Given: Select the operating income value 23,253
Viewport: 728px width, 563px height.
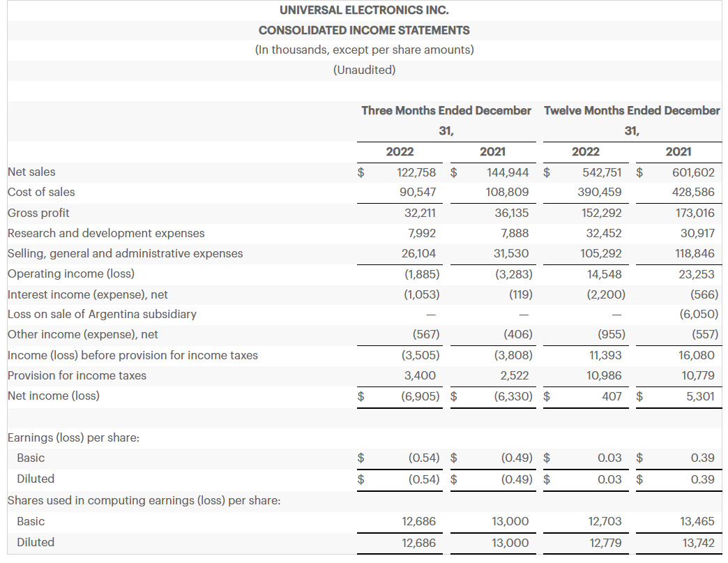Looking at the screenshot, I should pos(697,274).
